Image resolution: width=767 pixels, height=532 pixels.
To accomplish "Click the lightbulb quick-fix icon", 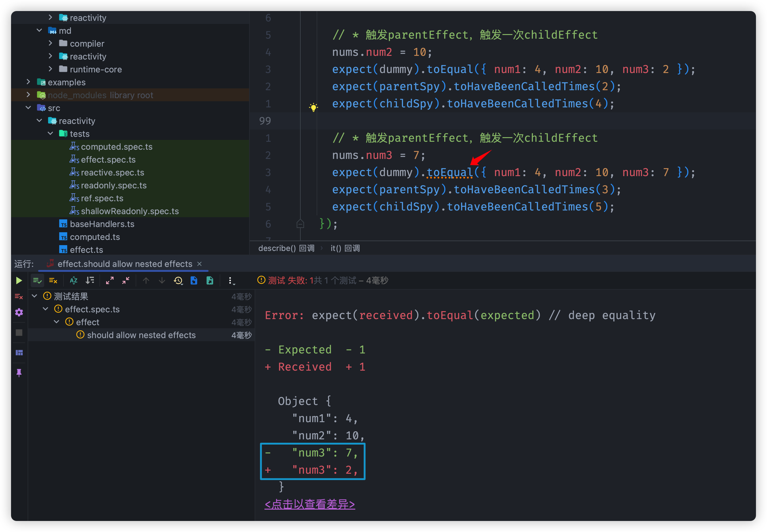I will (x=313, y=107).
